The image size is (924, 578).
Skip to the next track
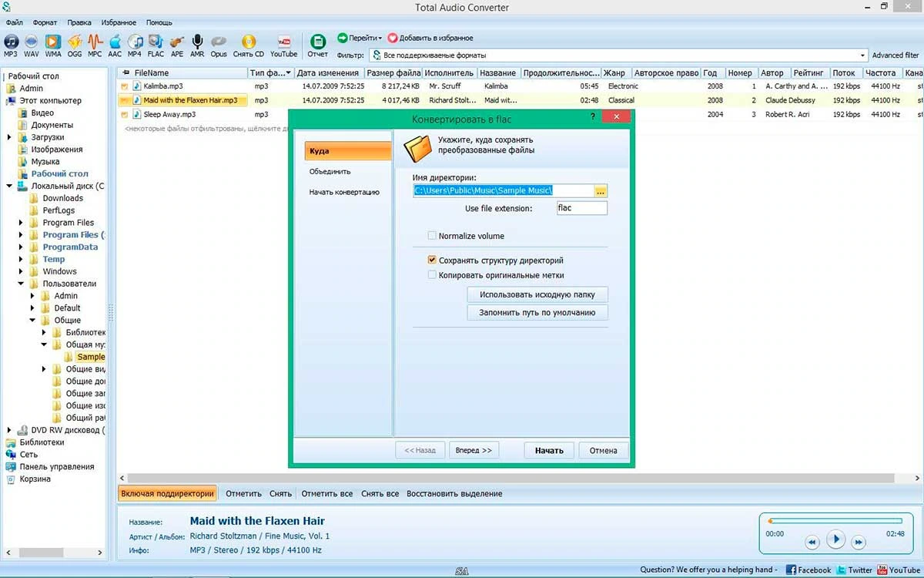(859, 543)
